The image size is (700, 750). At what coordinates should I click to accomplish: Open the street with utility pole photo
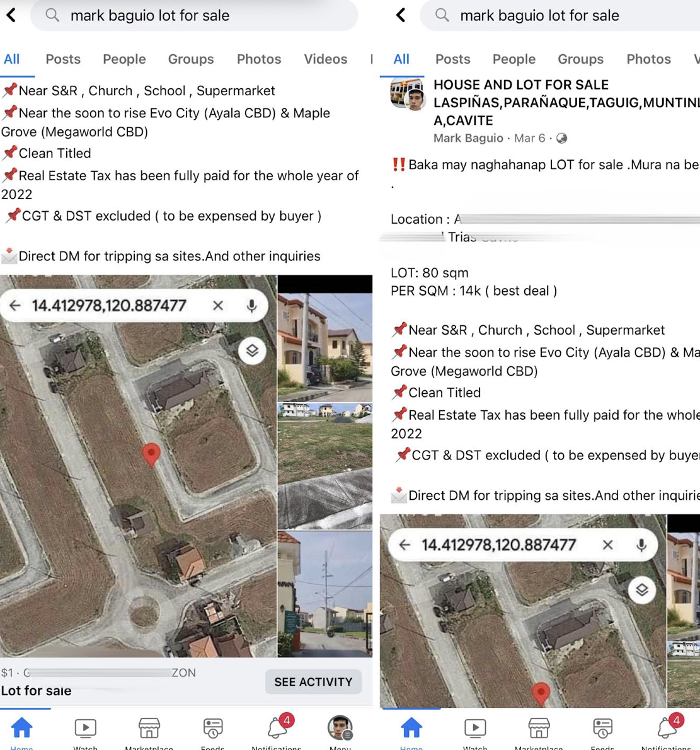click(x=325, y=594)
